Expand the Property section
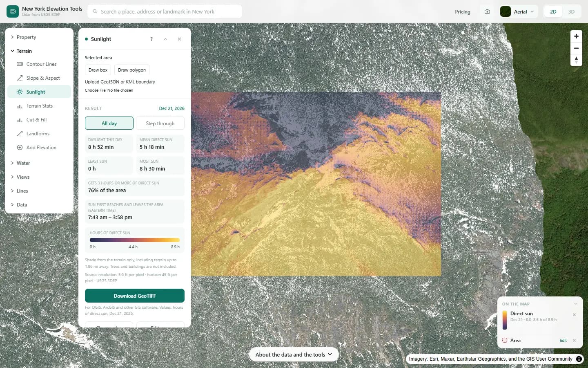Image resolution: width=588 pixels, height=368 pixels. coord(39,37)
